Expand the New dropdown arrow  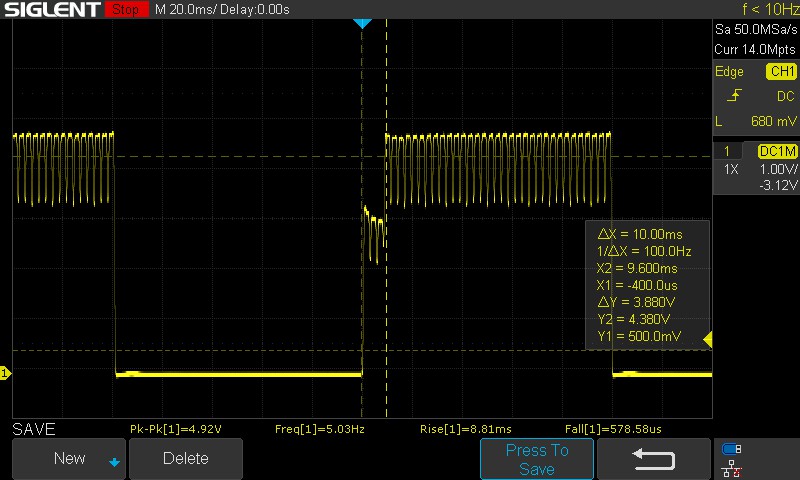pyautogui.click(x=114, y=462)
